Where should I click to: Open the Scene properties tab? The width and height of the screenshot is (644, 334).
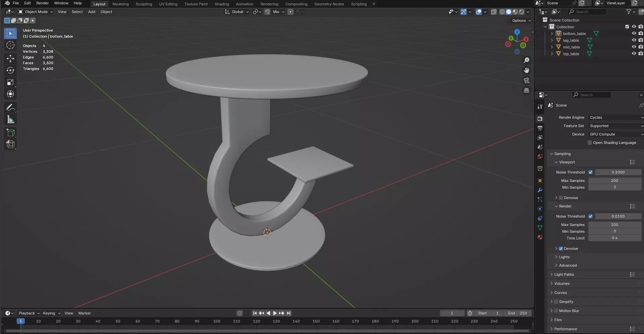click(x=540, y=147)
